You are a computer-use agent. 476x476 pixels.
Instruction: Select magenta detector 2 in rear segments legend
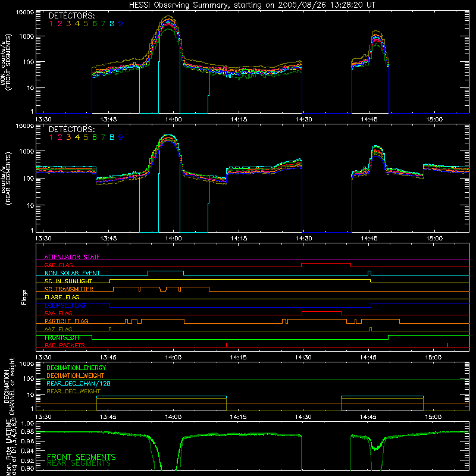[x=60, y=137]
